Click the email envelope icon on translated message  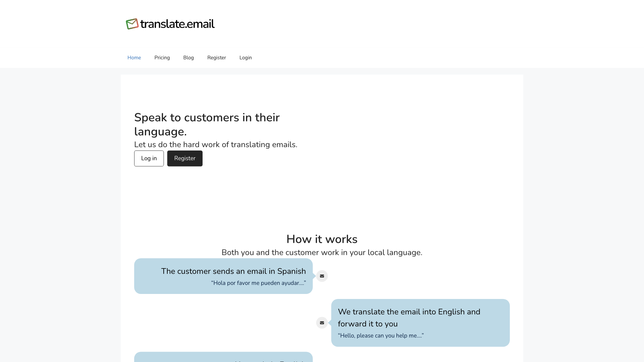click(322, 323)
